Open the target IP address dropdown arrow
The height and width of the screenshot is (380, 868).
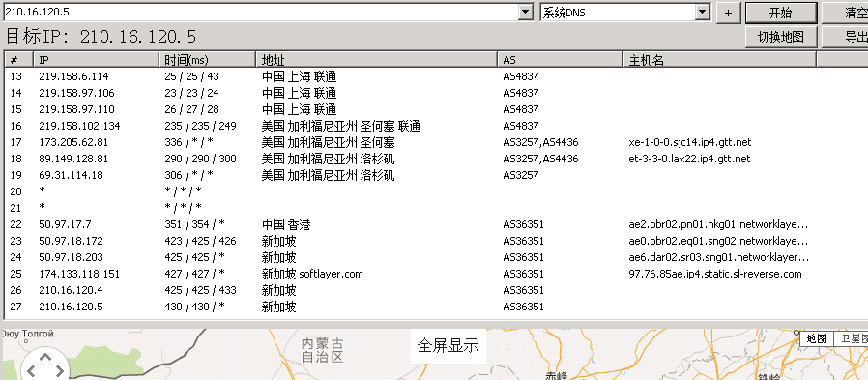click(x=525, y=13)
